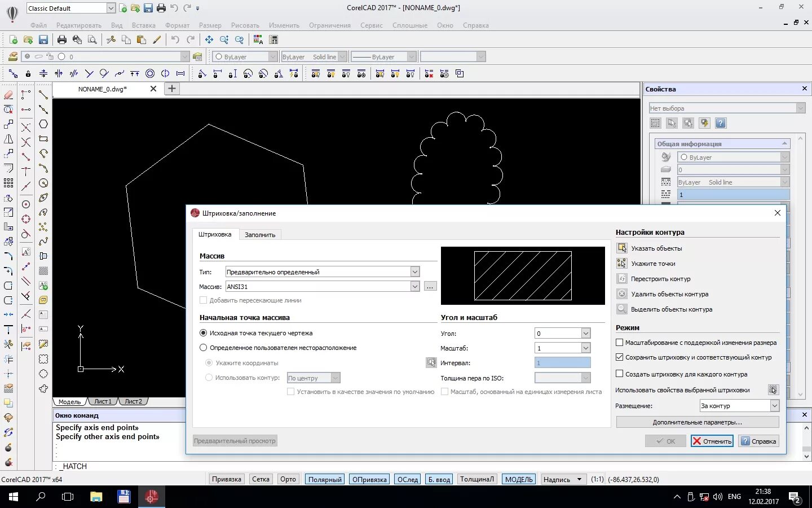Toggle the 'Орто' status bar button
The height and width of the screenshot is (508, 812).
pos(288,479)
